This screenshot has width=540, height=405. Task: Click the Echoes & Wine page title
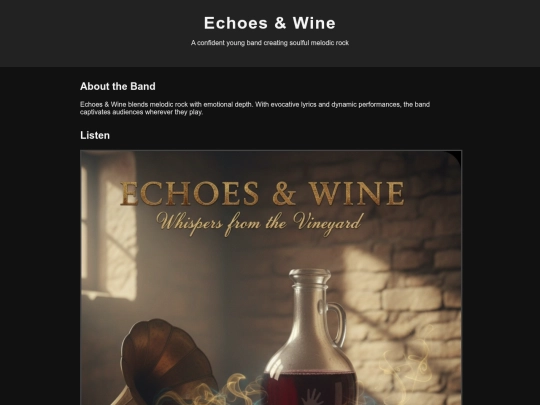pyautogui.click(x=270, y=23)
